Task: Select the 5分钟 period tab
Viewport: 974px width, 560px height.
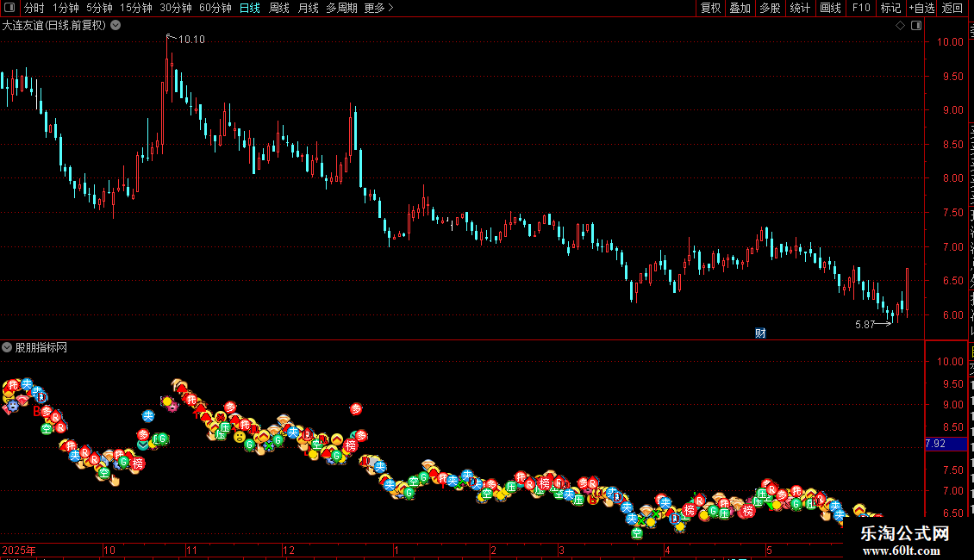Action: [x=99, y=8]
